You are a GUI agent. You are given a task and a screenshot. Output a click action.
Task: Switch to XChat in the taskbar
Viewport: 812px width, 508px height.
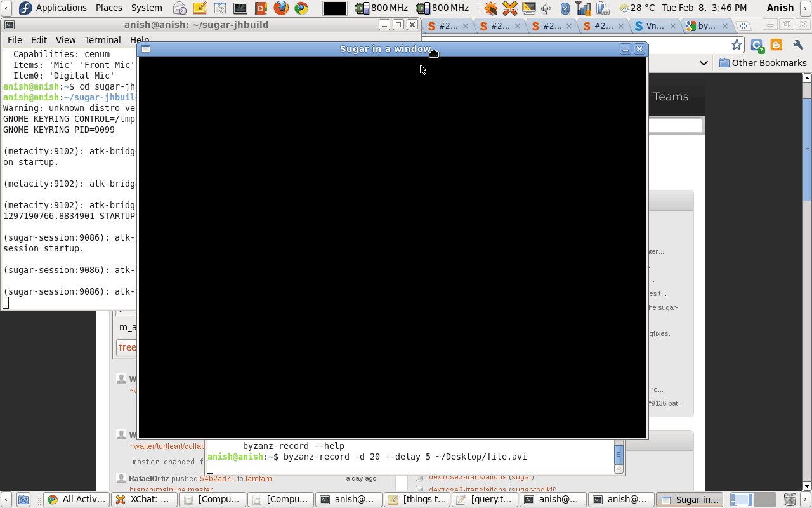coord(142,500)
